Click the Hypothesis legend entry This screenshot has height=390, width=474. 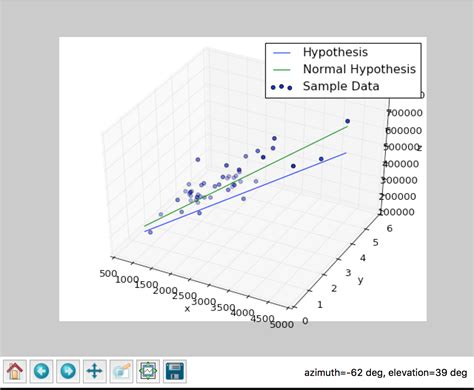[335, 52]
